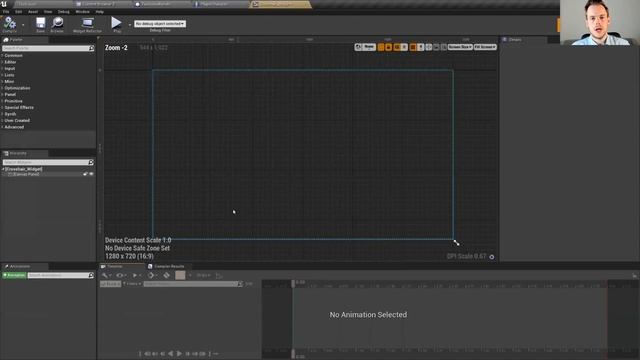640x360 pixels.
Task: Select the [Crosshair_Widget] root item
Action: [23, 169]
